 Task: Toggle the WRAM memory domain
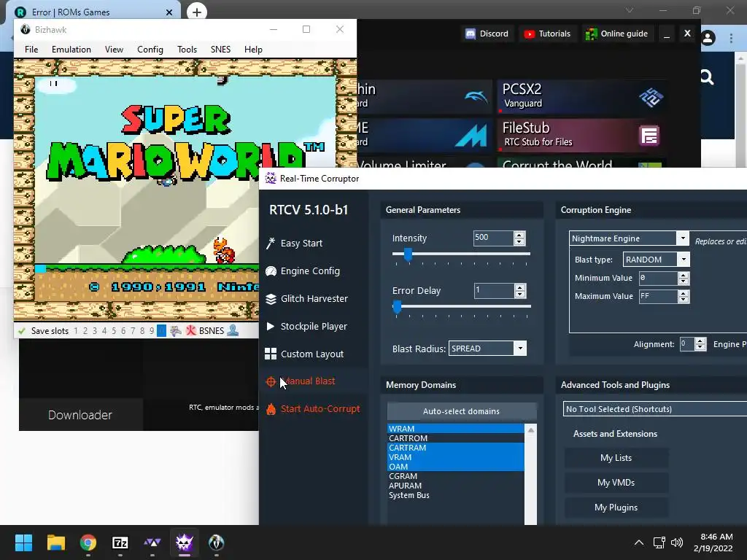click(455, 429)
